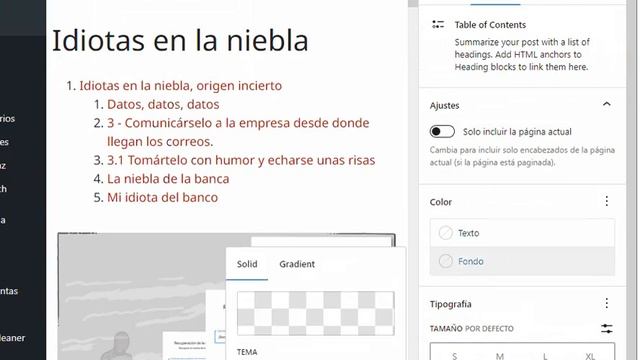Toggle 'Solo incluir la página actual' switch
The height and width of the screenshot is (360, 640).
click(442, 131)
